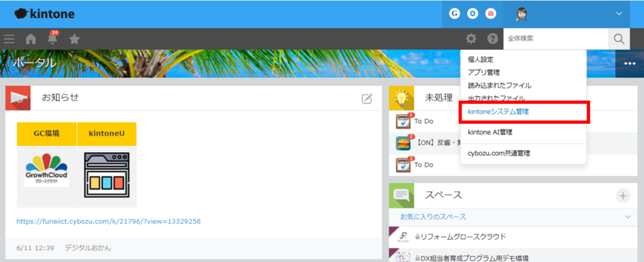Open notifications bell with 24 badge
This screenshot has height=262, width=644.
click(52, 39)
